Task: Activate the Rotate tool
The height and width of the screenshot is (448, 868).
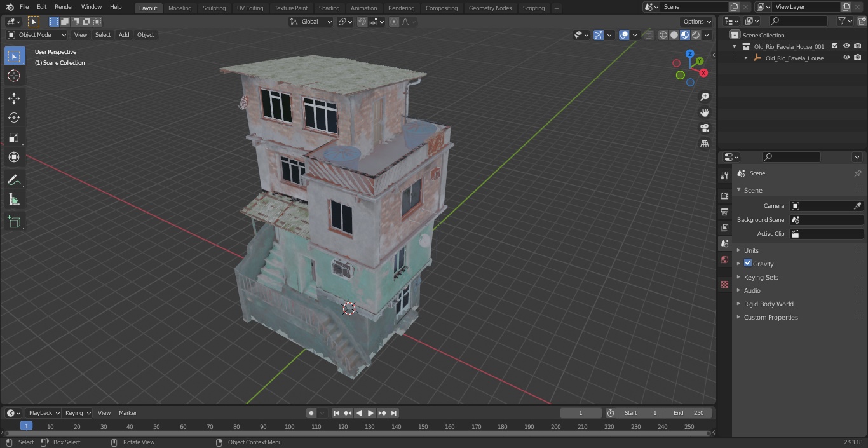Action: point(14,118)
